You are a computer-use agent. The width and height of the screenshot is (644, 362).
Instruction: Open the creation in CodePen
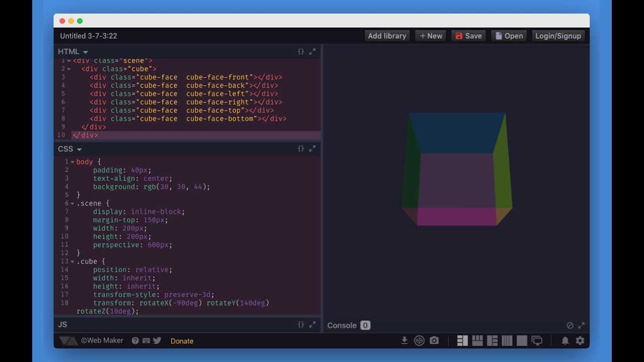pos(419,341)
